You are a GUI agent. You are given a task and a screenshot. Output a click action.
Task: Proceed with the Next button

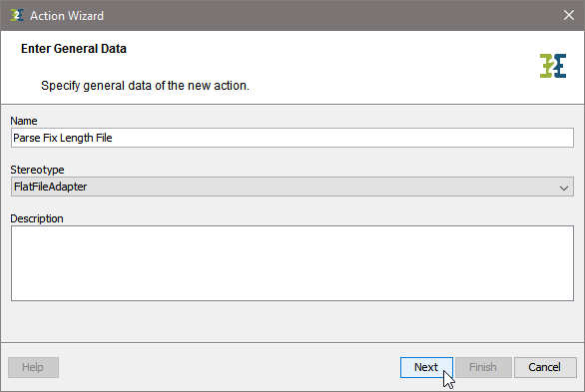click(426, 367)
